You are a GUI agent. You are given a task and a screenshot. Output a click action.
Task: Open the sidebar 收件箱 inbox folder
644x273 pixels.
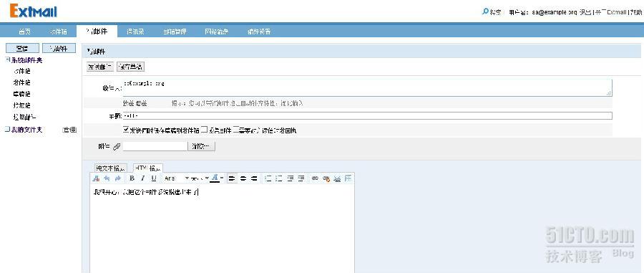pos(22,71)
